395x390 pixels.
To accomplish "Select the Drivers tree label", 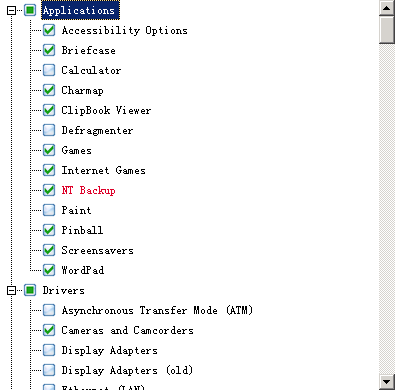I will coord(63,290).
